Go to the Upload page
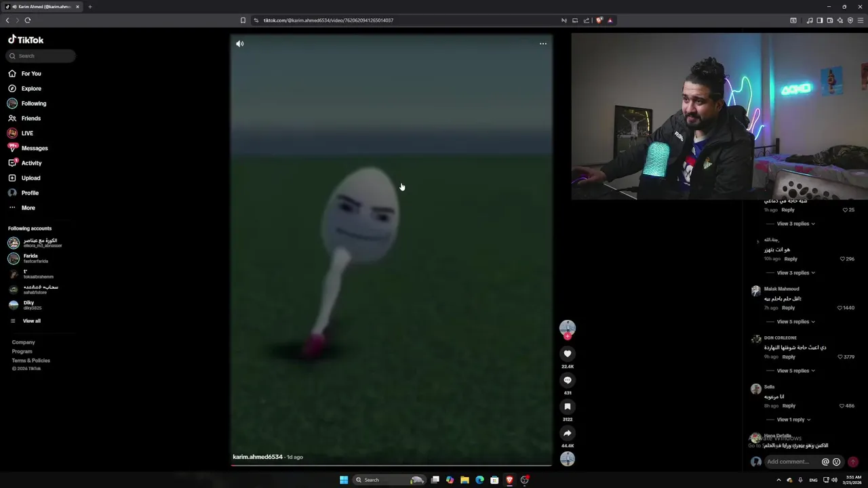 tap(24, 178)
